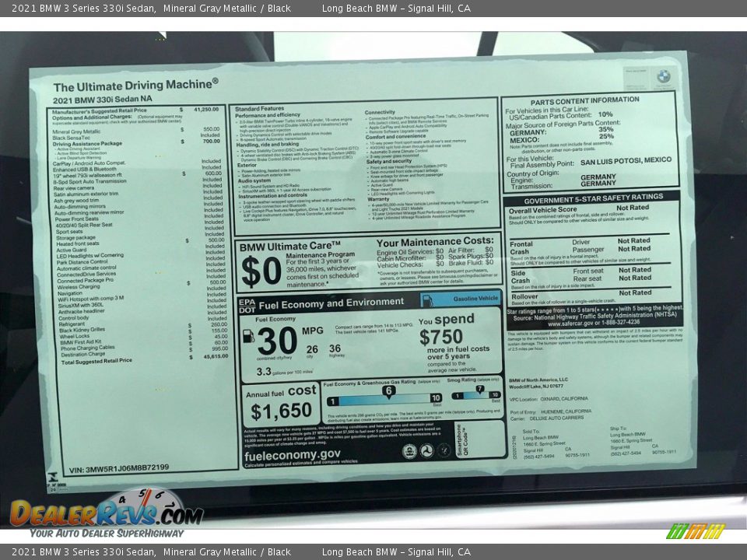Viewport: 747px width, 560px height.
Task: Select the total price 45,615.00
Action: (x=216, y=356)
